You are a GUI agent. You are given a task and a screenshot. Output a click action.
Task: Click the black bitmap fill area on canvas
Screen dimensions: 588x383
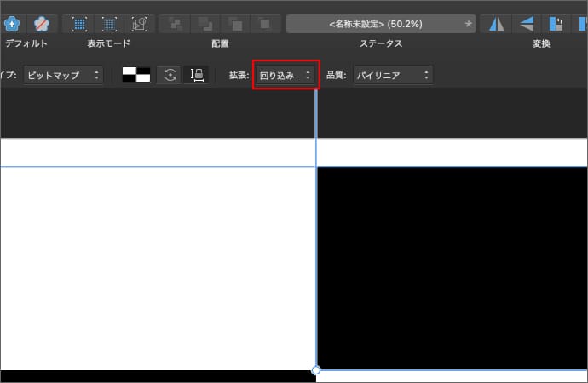point(452,268)
